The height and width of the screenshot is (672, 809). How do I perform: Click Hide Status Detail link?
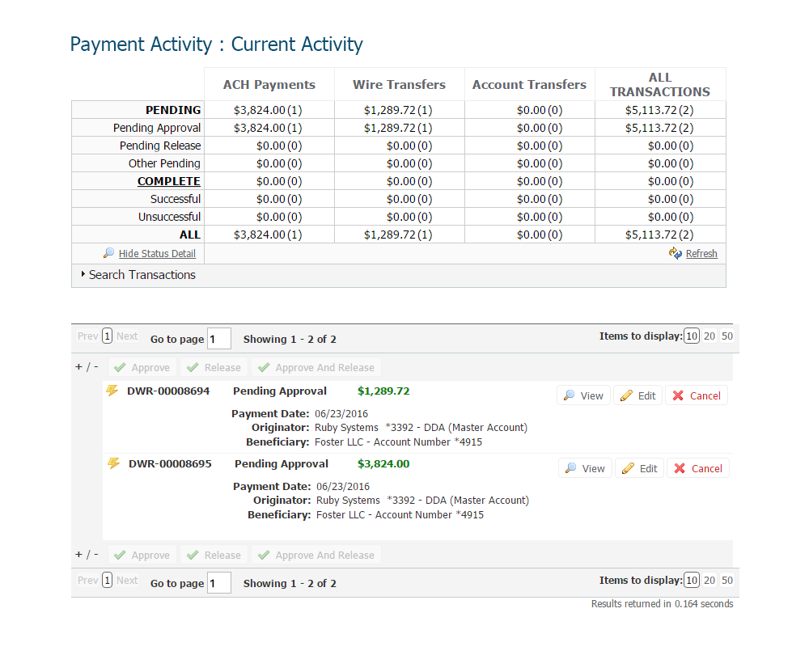click(x=157, y=253)
